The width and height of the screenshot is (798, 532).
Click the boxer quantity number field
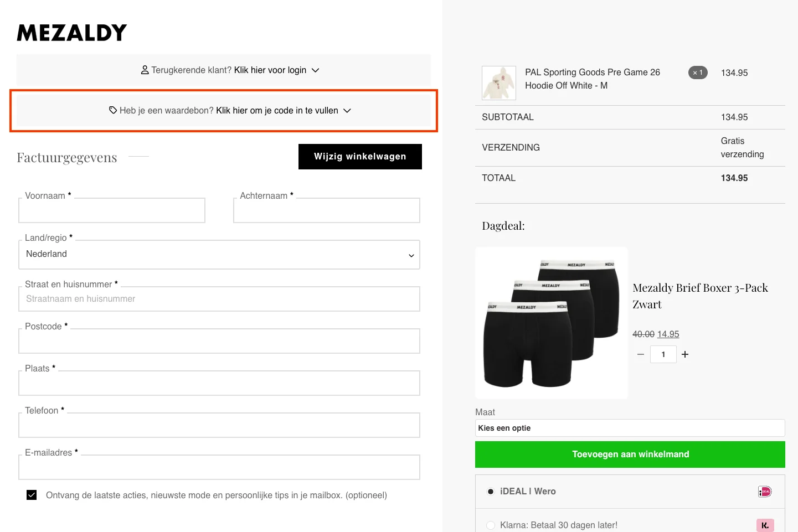(x=663, y=354)
